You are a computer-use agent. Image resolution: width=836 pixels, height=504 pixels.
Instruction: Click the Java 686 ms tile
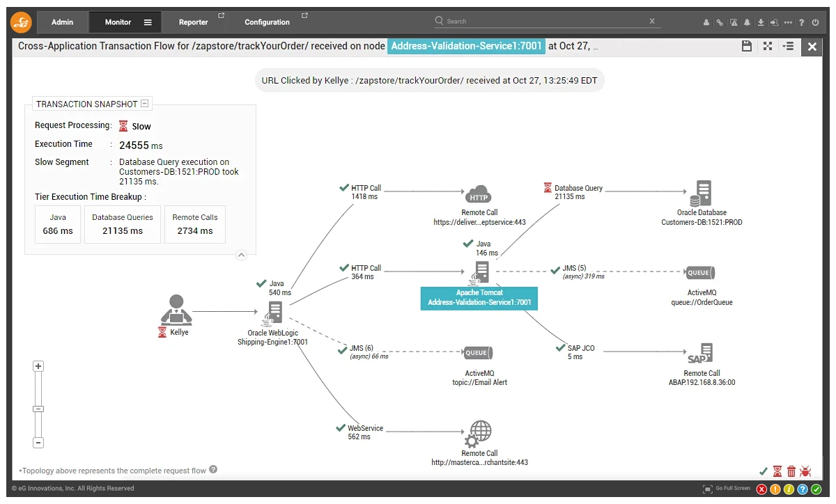(58, 224)
